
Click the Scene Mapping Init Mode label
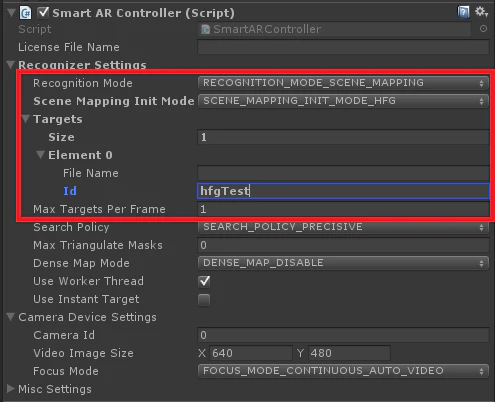114,101
